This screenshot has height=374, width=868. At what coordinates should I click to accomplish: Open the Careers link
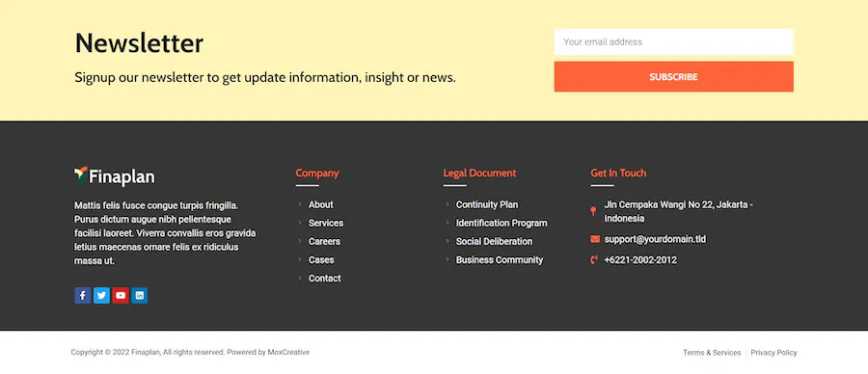324,241
